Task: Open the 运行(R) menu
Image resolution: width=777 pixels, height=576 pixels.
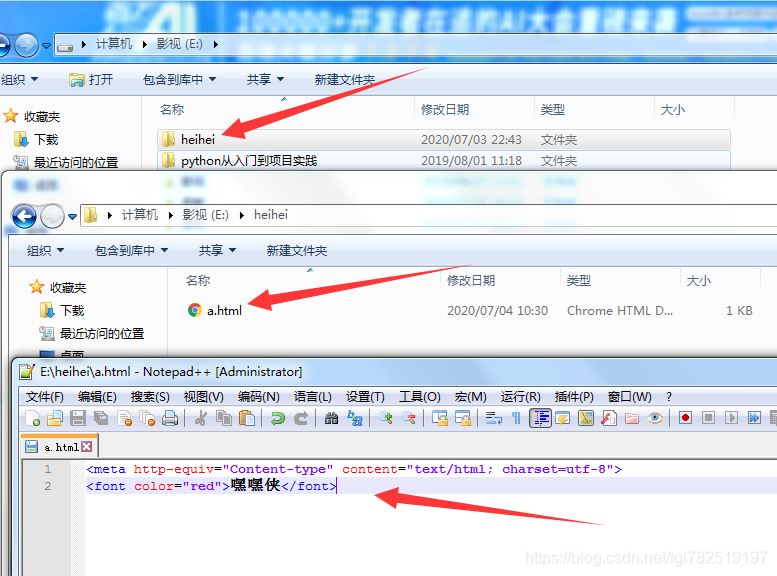Action: 520,397
